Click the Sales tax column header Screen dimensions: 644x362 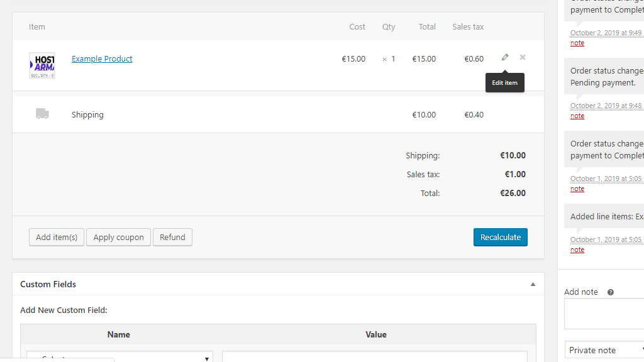468,27
